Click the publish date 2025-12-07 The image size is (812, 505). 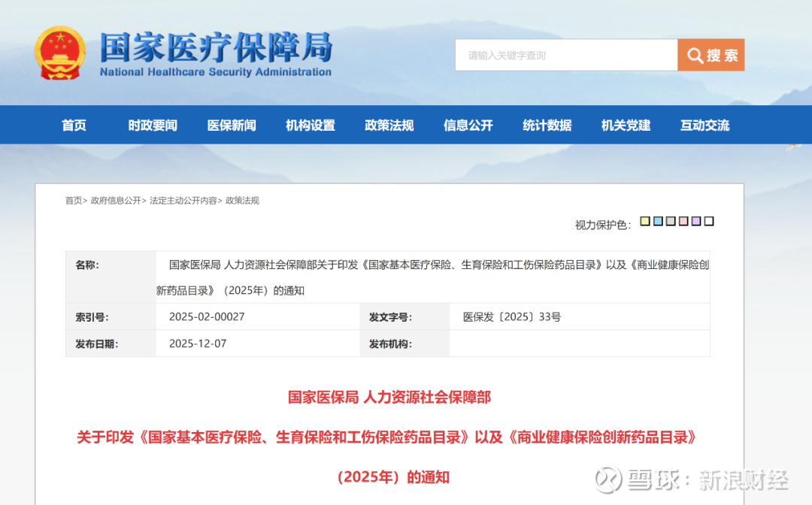click(197, 343)
